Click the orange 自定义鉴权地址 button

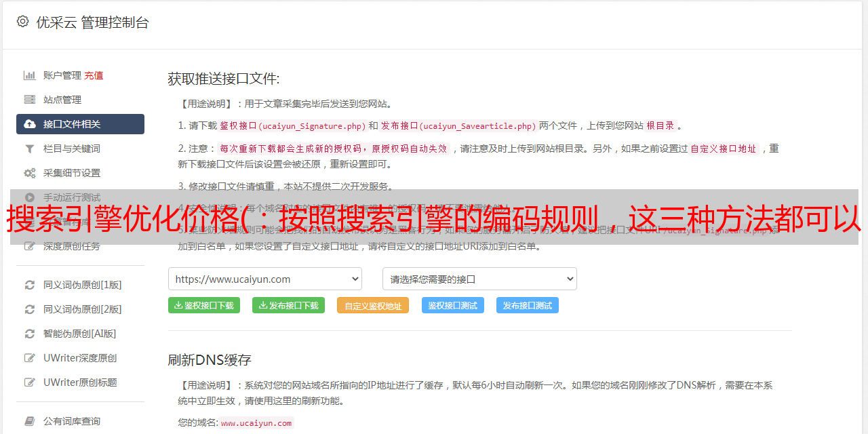click(x=373, y=305)
